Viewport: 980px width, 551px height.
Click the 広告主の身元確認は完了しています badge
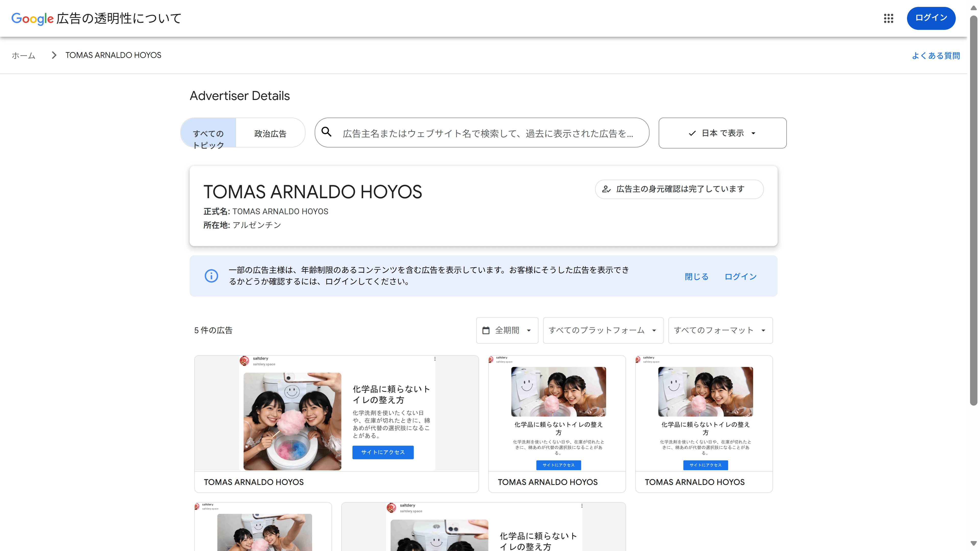click(x=679, y=189)
